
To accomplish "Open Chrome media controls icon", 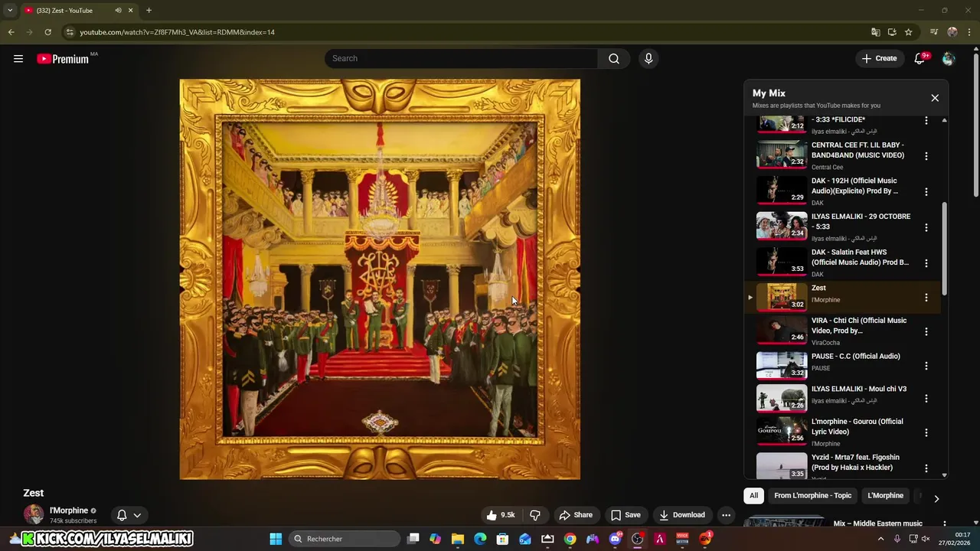I will 934,32.
